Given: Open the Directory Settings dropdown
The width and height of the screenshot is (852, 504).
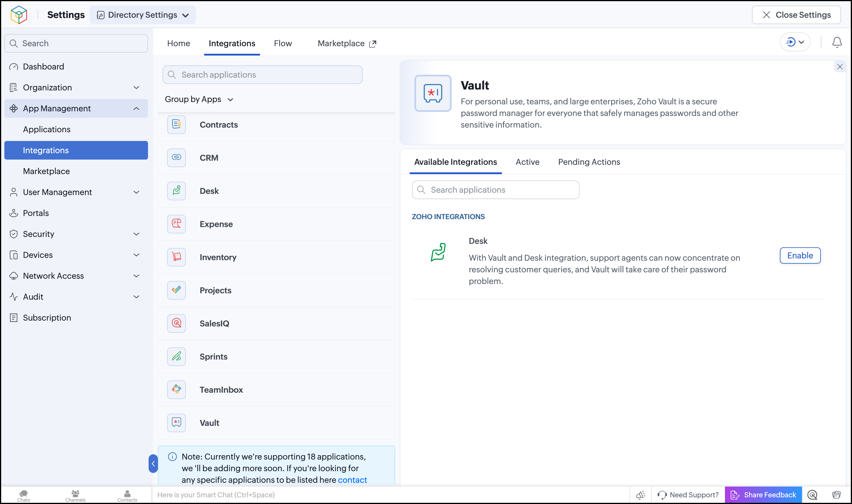Looking at the screenshot, I should pyautogui.click(x=143, y=15).
